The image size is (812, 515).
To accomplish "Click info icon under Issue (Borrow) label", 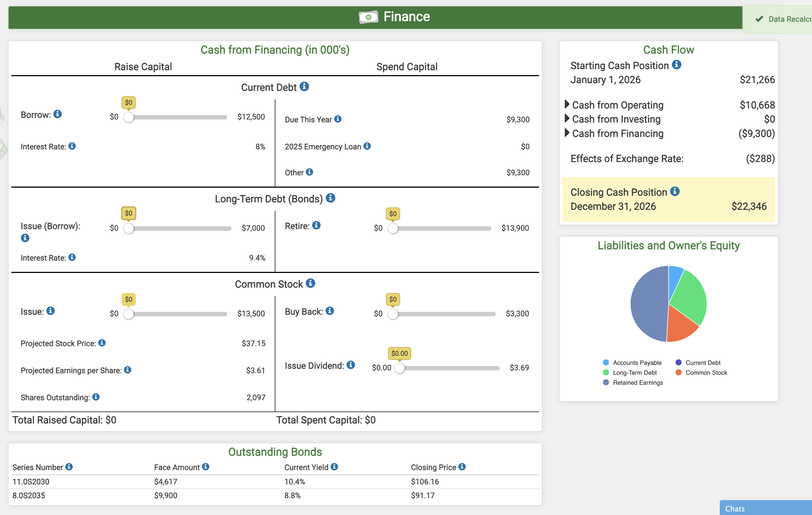I will click(25, 238).
